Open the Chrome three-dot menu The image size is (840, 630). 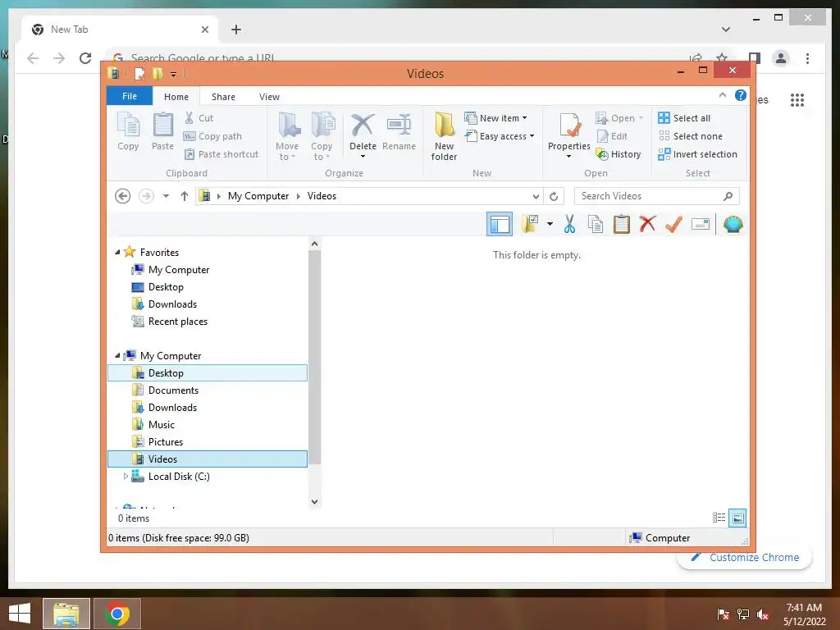tap(807, 58)
